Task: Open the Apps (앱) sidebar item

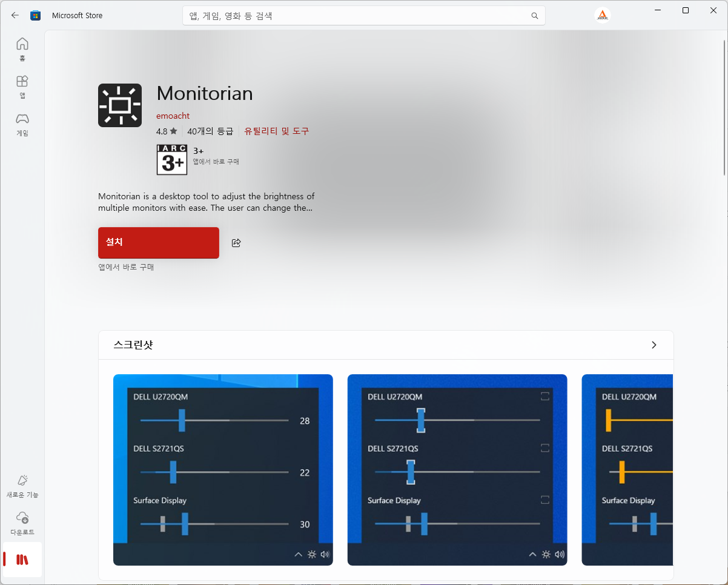Action: pyautogui.click(x=22, y=87)
